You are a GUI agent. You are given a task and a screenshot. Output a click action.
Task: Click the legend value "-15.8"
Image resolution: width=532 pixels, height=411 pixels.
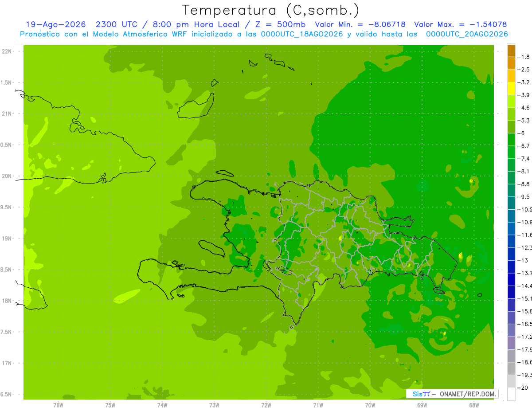point(525,311)
